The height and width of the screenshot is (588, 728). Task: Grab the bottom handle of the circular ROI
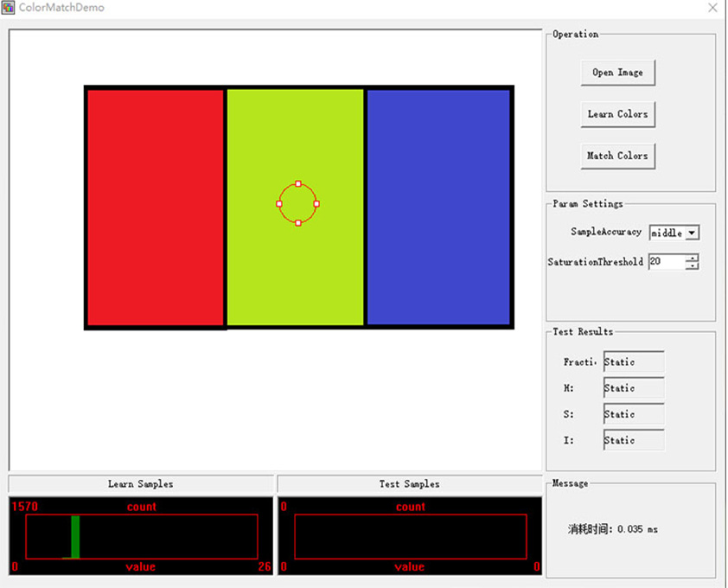tap(298, 223)
